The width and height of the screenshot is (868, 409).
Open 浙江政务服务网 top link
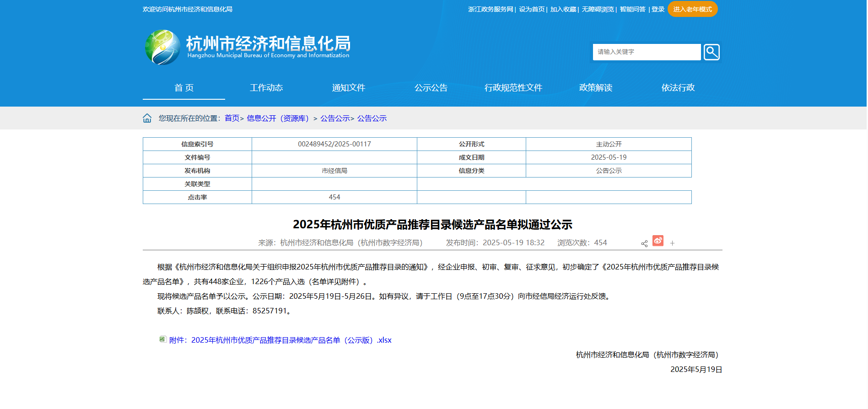click(x=491, y=10)
